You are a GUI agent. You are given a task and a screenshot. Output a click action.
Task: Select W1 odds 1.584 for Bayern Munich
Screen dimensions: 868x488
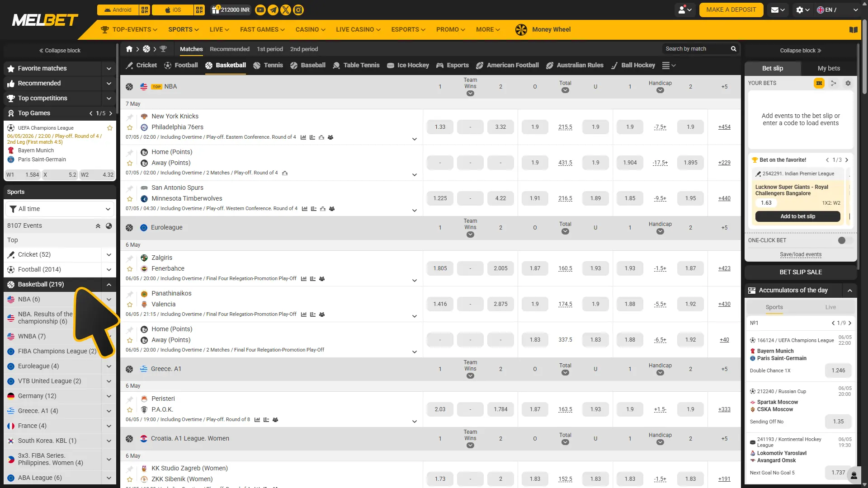(23, 175)
